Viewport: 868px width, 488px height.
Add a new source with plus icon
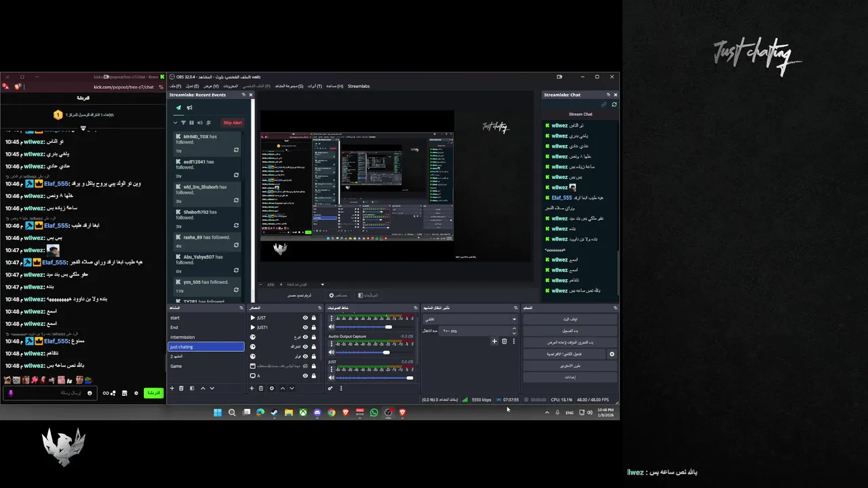tap(252, 388)
